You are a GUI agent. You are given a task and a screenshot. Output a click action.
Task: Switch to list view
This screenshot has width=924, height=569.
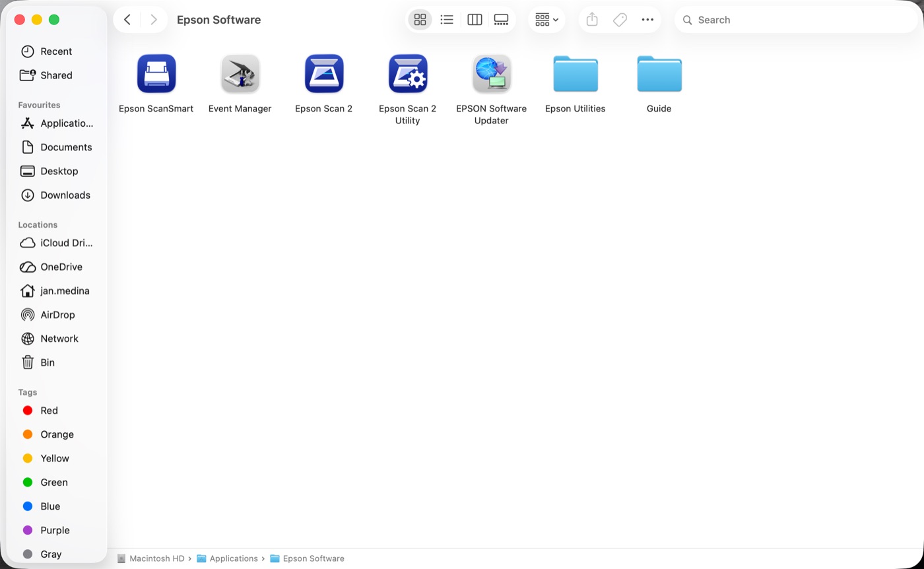tap(447, 20)
